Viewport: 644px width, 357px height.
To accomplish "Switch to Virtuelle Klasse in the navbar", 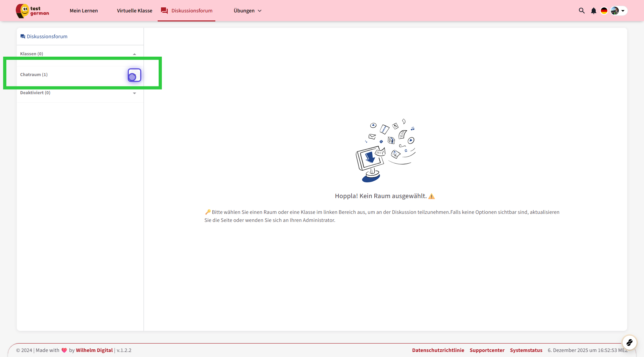I will pos(135,11).
